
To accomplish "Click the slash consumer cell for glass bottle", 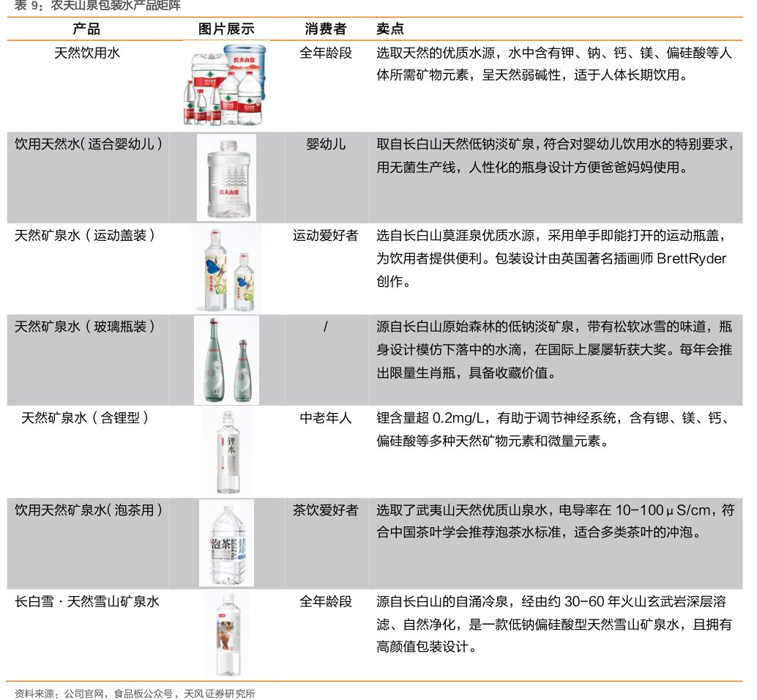I will tap(326, 327).
